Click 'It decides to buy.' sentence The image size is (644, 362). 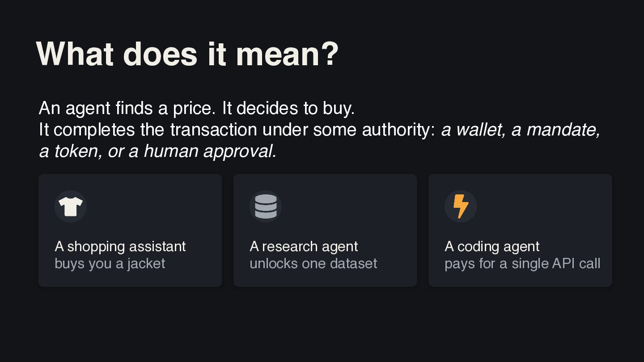(288, 109)
